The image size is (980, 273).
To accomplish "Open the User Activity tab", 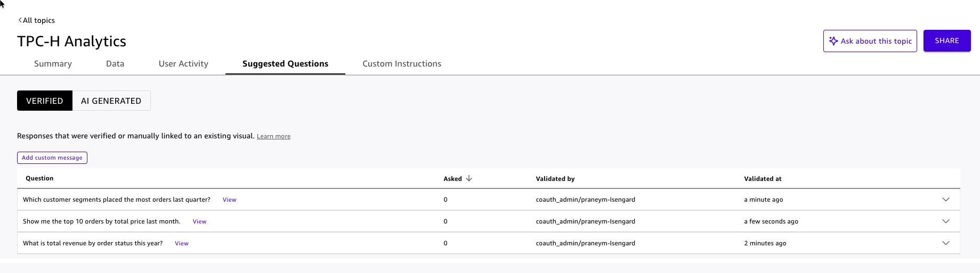I will pyautogui.click(x=183, y=64).
